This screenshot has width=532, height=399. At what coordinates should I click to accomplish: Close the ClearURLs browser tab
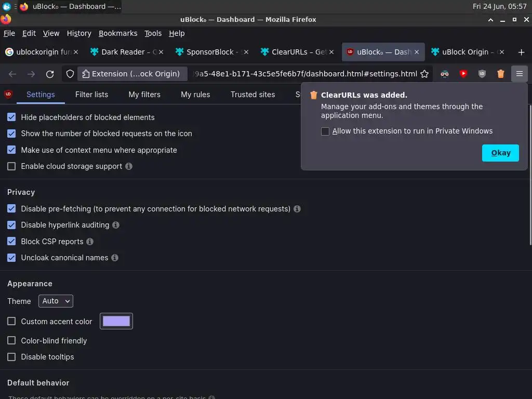click(331, 52)
